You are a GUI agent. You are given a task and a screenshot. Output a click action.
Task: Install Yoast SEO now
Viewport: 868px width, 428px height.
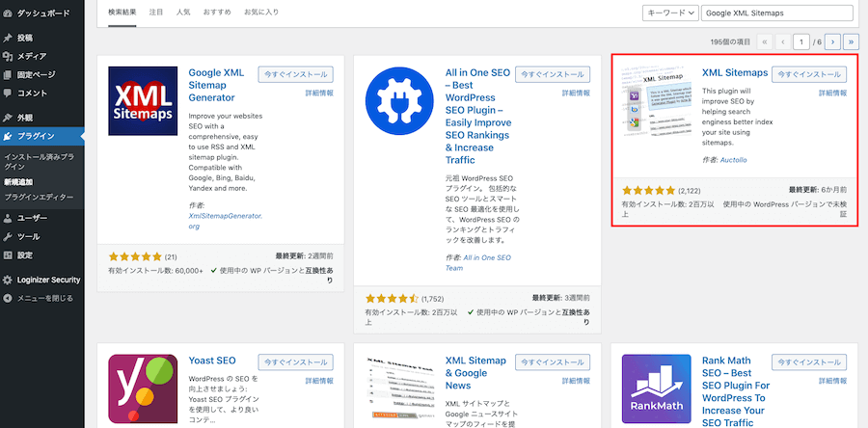point(296,362)
